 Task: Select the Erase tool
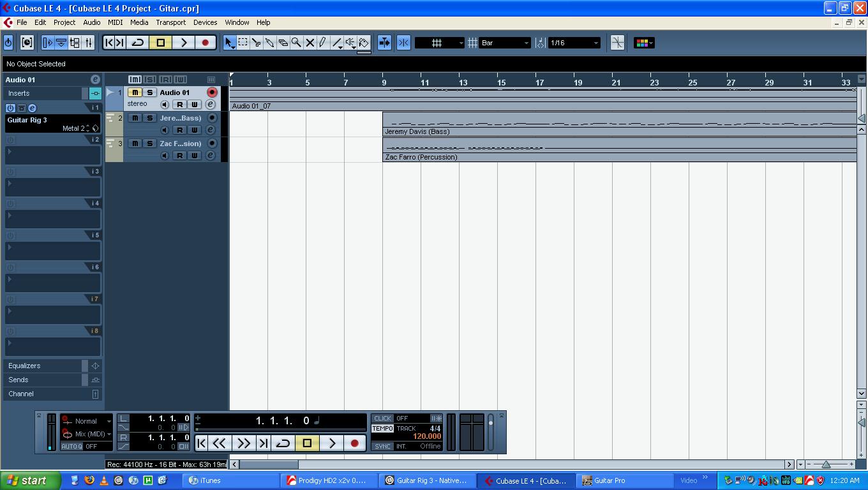click(x=283, y=43)
